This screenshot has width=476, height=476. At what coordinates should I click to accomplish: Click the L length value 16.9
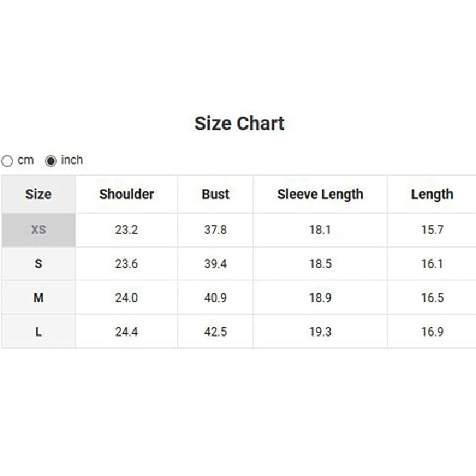point(433,332)
